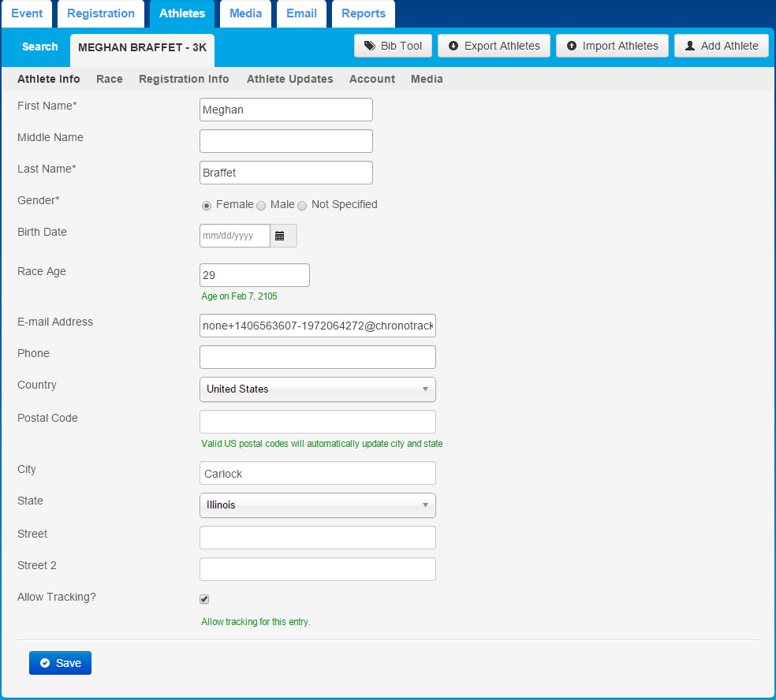
Task: Open the athlete Media section
Action: tap(427, 79)
